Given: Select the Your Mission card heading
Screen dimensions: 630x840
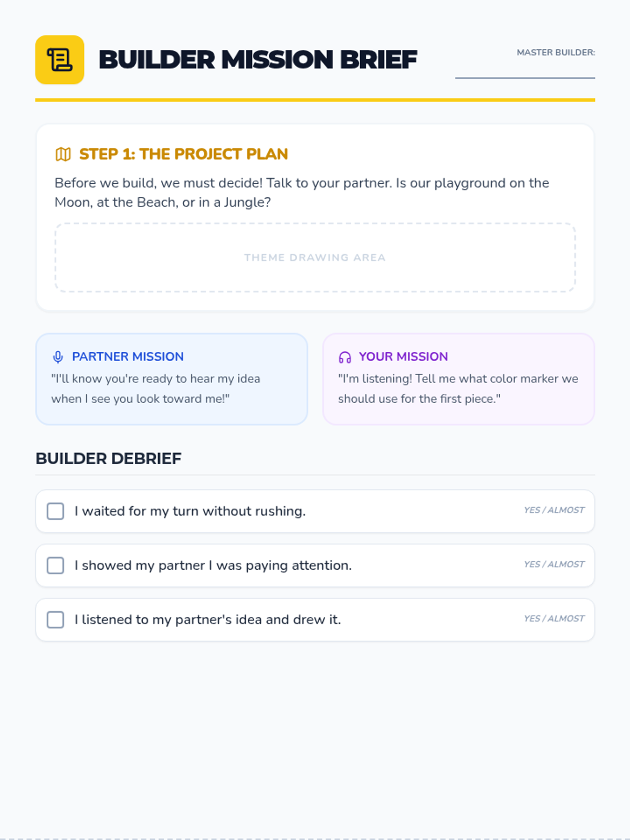Looking at the screenshot, I should pos(403,356).
